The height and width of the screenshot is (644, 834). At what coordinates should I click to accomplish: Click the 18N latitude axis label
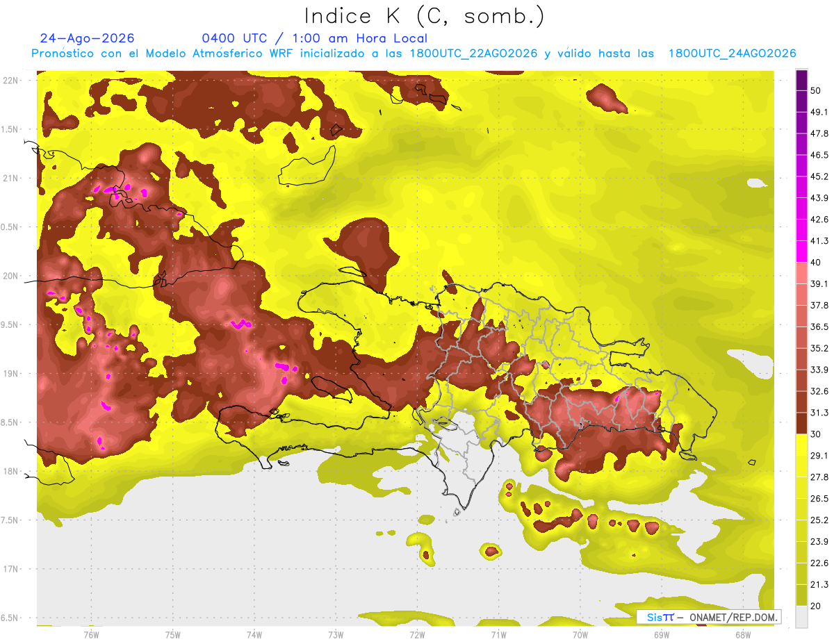pyautogui.click(x=10, y=471)
